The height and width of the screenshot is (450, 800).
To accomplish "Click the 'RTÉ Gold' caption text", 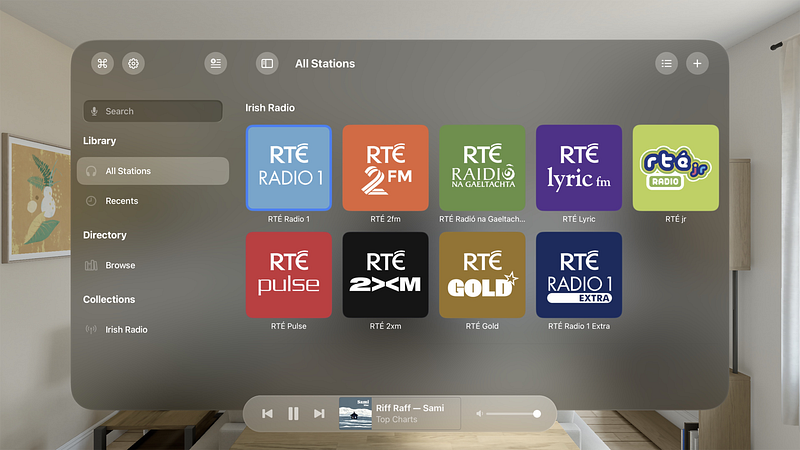I will pyautogui.click(x=482, y=326).
